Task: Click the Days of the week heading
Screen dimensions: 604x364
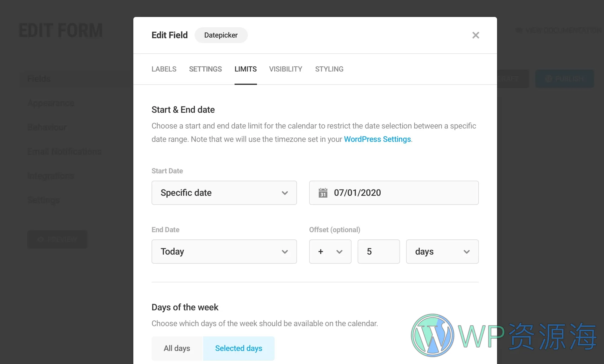Action: (185, 307)
